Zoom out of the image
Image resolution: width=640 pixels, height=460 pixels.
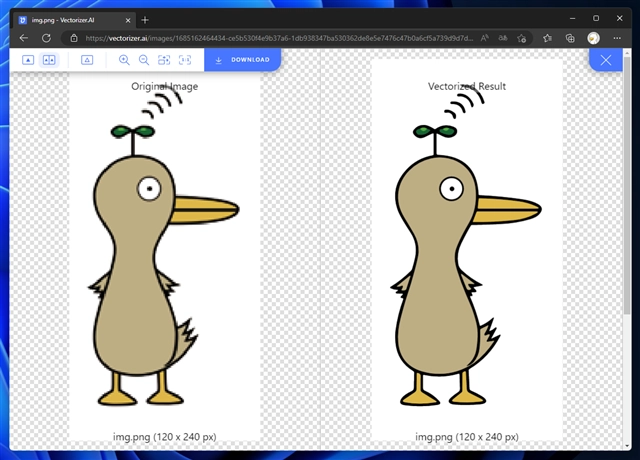click(144, 60)
